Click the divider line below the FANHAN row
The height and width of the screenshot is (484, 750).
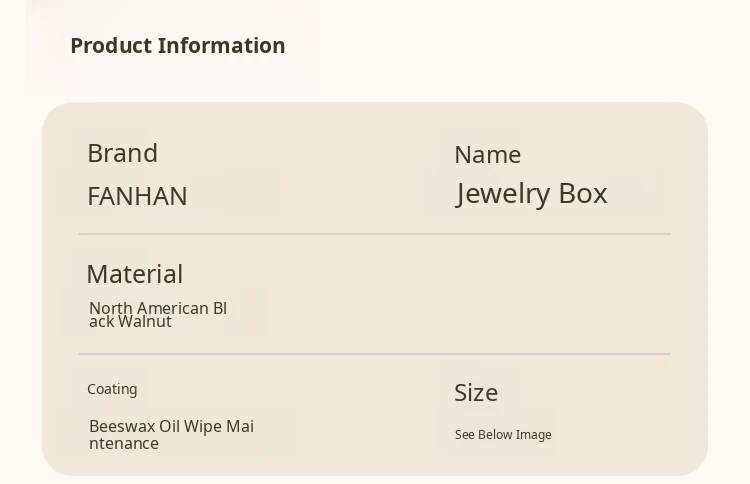pyautogui.click(x=374, y=234)
